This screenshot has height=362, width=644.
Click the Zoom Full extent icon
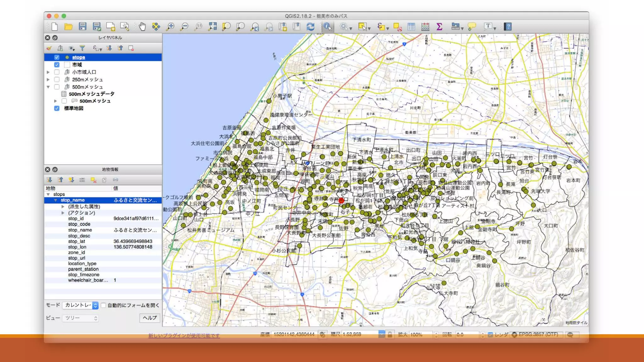[212, 27]
